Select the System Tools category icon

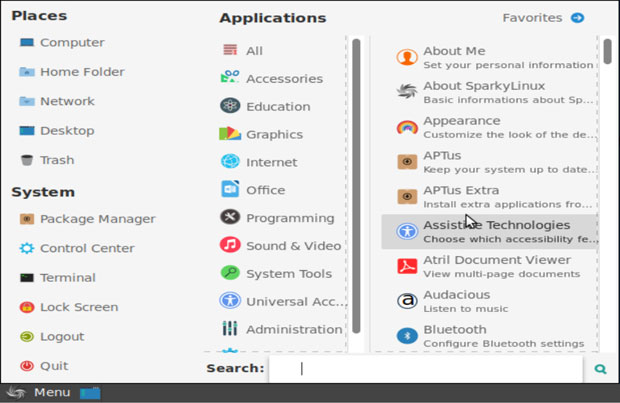230,273
